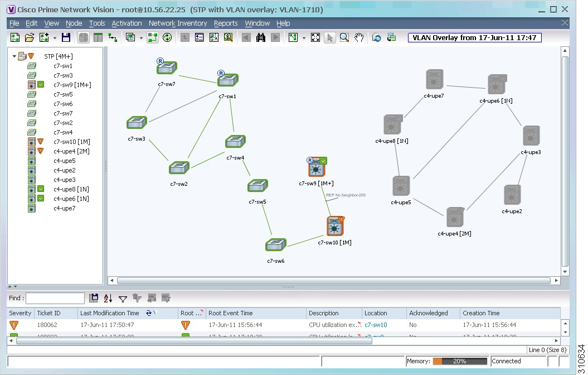Open the overlay type dropdown arrow

(141, 38)
